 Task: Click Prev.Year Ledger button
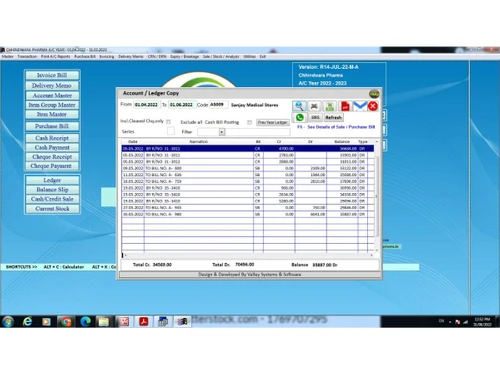coord(272,122)
